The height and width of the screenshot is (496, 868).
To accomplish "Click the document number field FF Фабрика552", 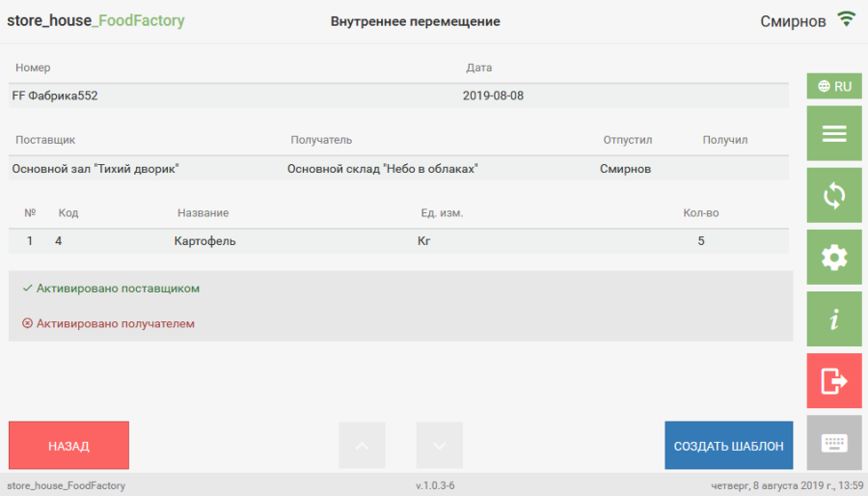I will tap(55, 96).
